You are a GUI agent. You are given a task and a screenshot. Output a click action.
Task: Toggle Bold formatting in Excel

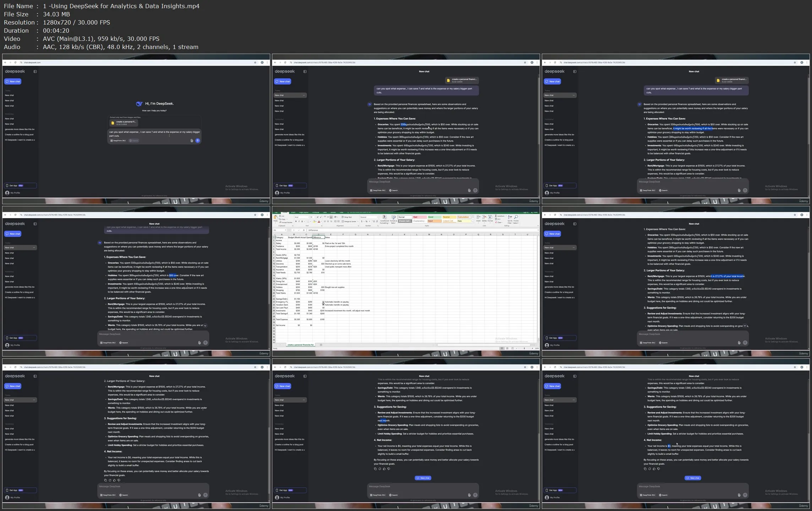(x=296, y=221)
